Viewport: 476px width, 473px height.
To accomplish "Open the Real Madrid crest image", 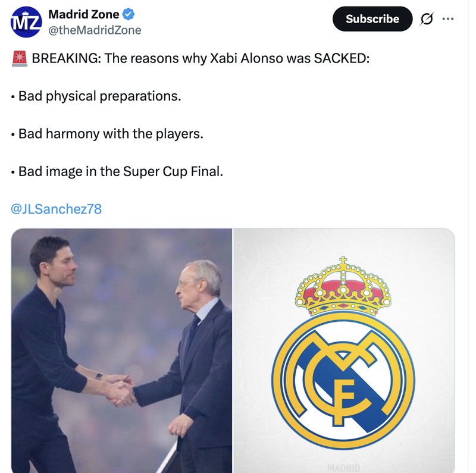I will coord(344,350).
